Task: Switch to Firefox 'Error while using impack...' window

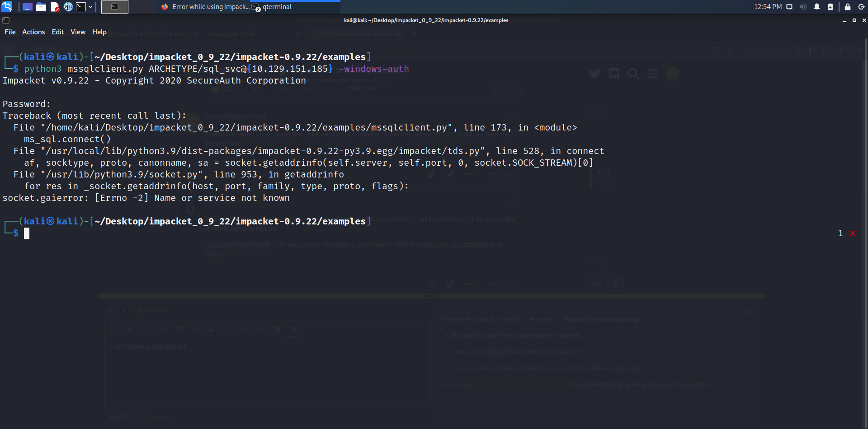Action: click(205, 7)
